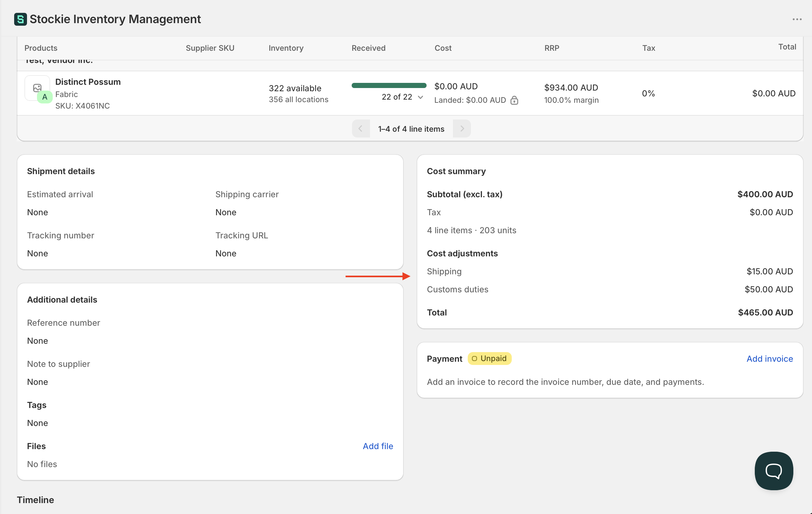Open the three-dot more options menu
Image resolution: width=812 pixels, height=514 pixels.
[x=797, y=19]
